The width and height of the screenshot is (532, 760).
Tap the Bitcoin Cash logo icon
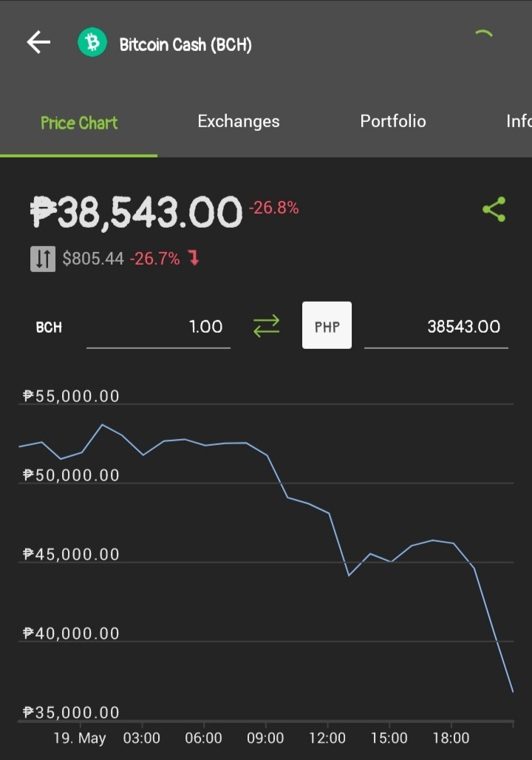92,43
